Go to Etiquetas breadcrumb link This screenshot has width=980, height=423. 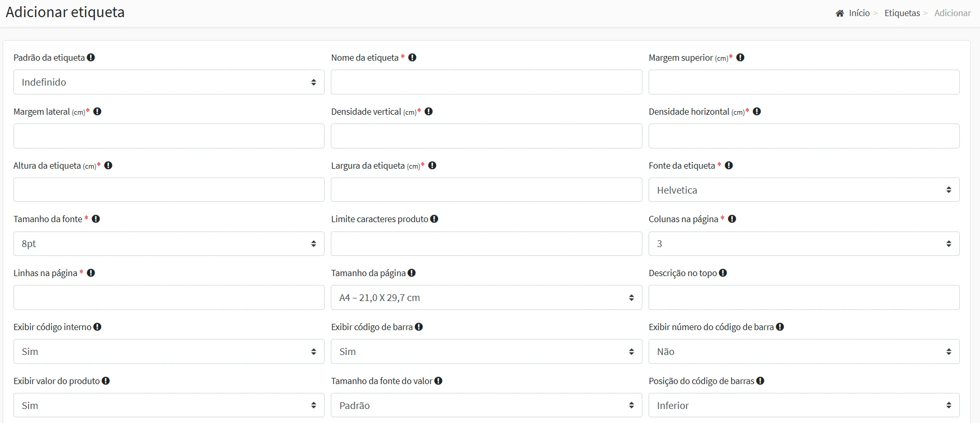point(902,13)
